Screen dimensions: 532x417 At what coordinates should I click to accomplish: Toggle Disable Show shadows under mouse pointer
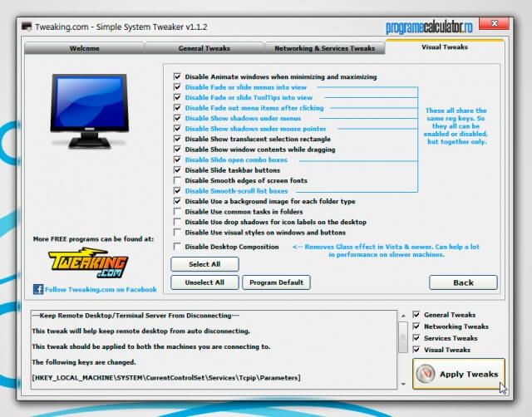click(x=177, y=129)
